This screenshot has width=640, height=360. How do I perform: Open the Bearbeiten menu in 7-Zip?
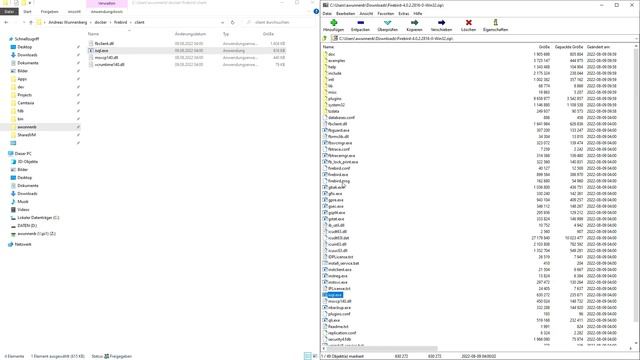pos(345,13)
